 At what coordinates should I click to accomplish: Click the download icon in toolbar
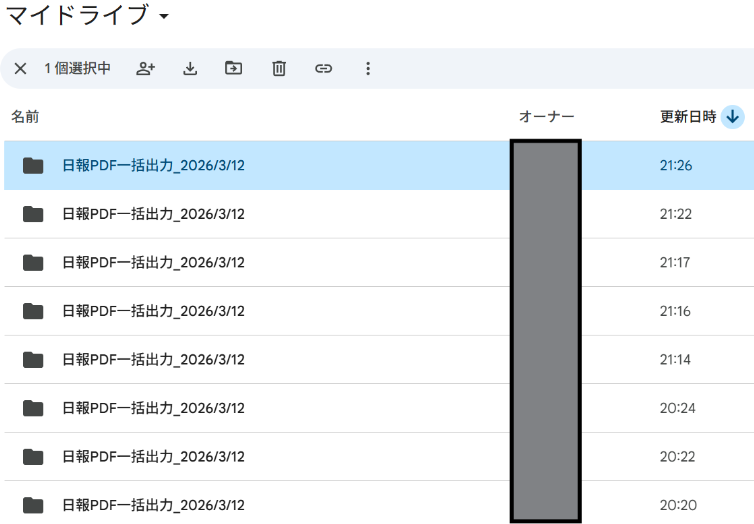pos(190,69)
